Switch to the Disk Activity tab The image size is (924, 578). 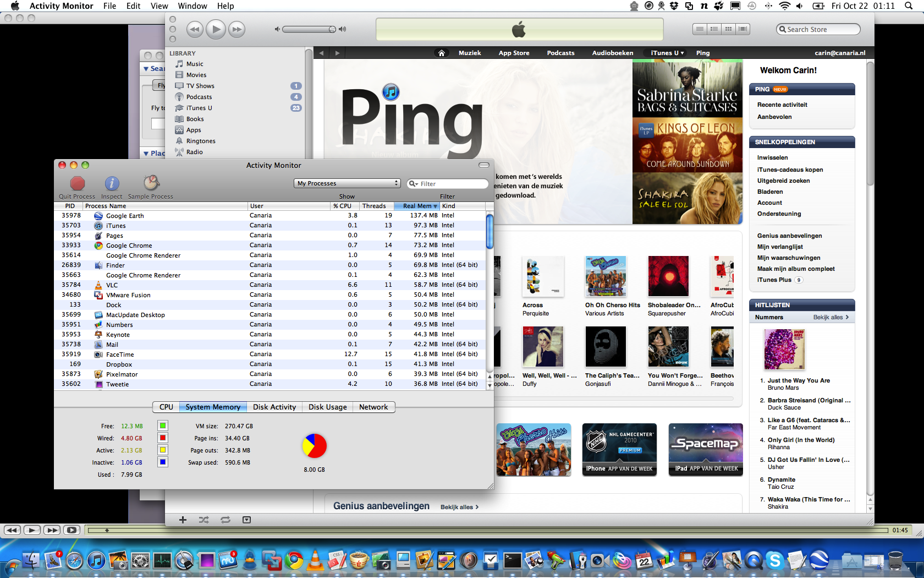274,407
